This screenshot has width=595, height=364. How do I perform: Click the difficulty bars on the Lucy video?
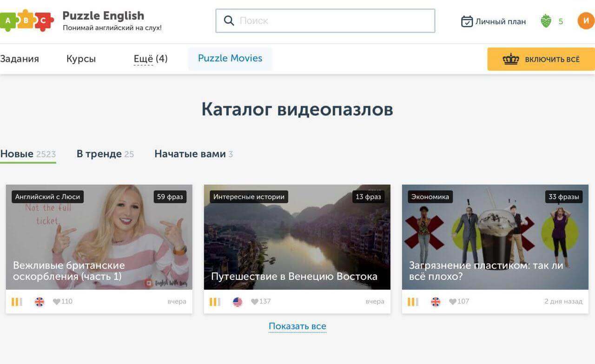[x=17, y=301]
